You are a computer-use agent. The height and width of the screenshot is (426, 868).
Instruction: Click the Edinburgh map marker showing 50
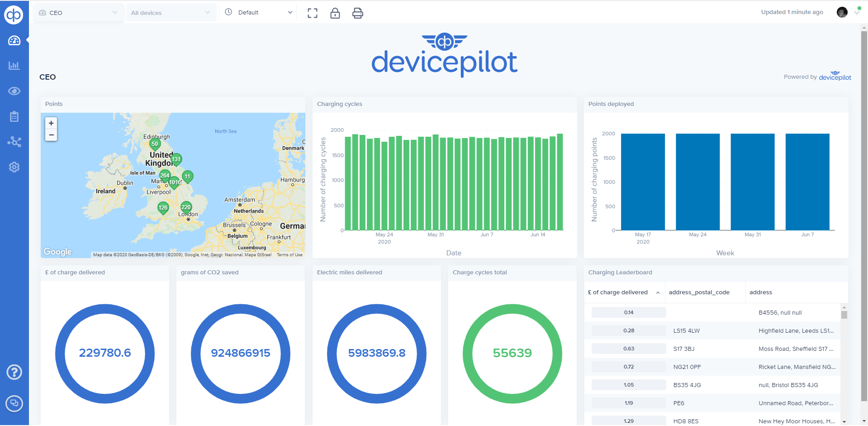pos(155,145)
